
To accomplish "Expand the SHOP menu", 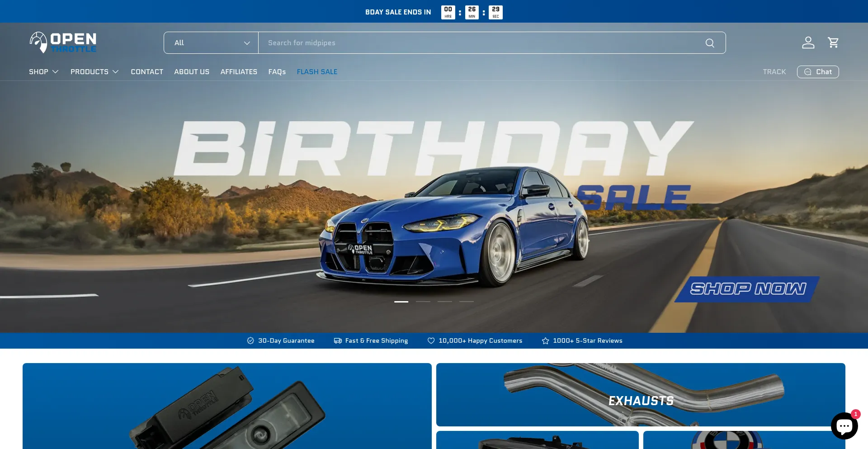I will coord(44,72).
